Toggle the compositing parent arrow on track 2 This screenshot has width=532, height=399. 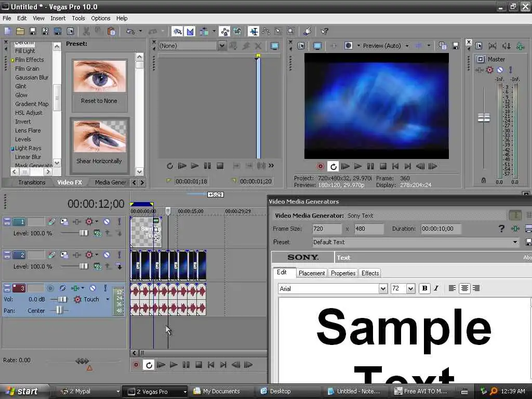[119, 267]
